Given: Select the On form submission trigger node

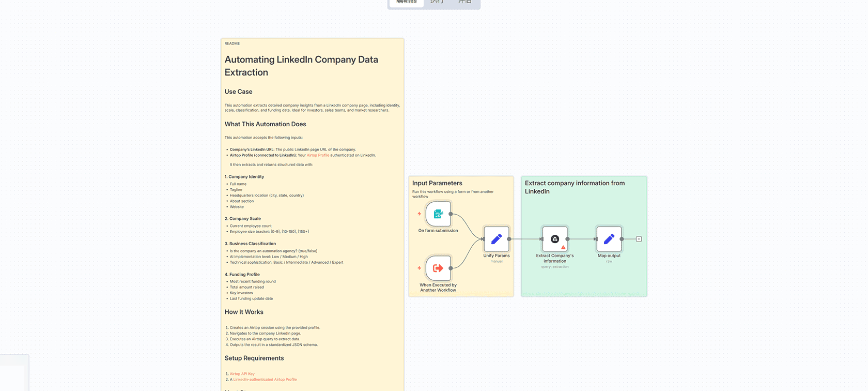Looking at the screenshot, I should point(438,214).
